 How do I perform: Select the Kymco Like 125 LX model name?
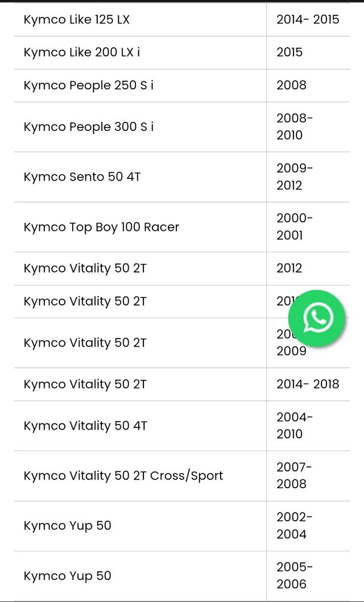pos(77,19)
